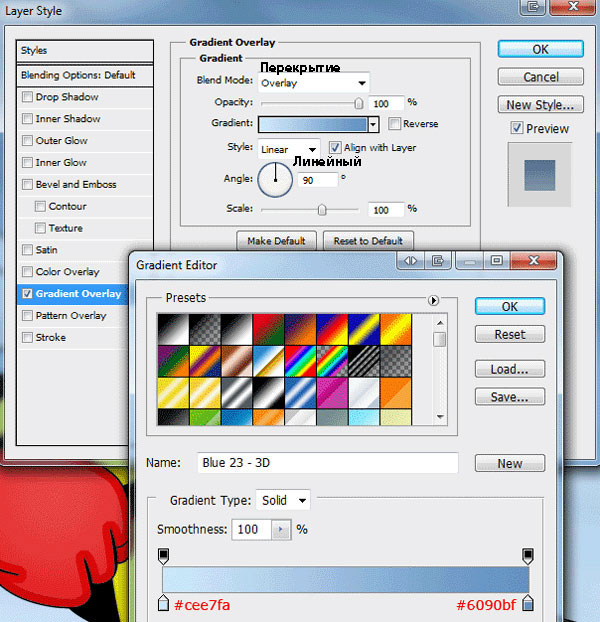
Task: Tick the Outer Glow checkbox
Action: (27, 140)
